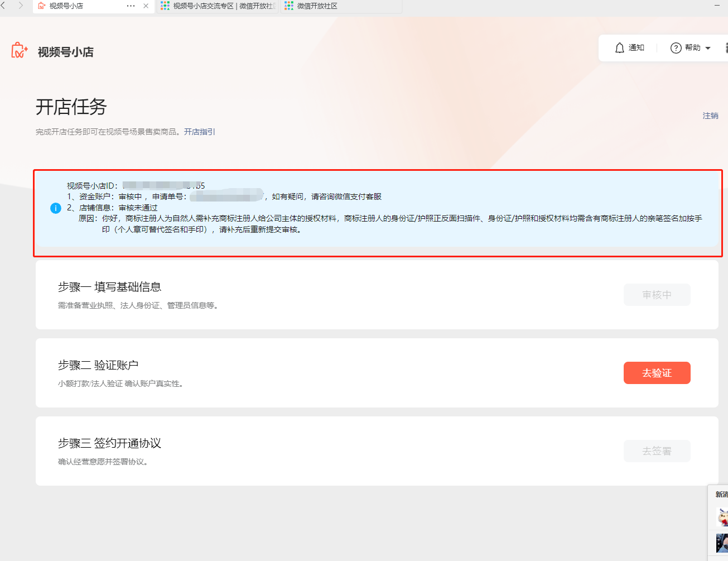Expand the 帮助 dropdown arrow

tap(708, 49)
